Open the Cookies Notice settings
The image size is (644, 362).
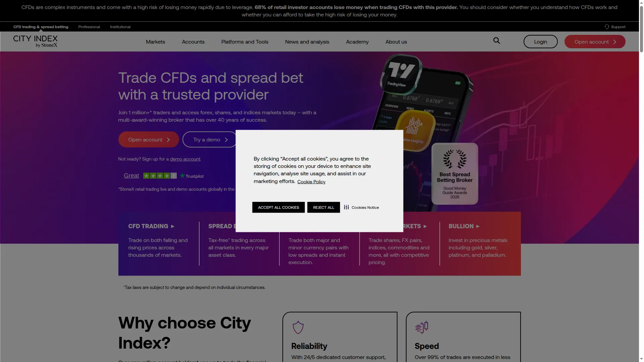pyautogui.click(x=361, y=207)
